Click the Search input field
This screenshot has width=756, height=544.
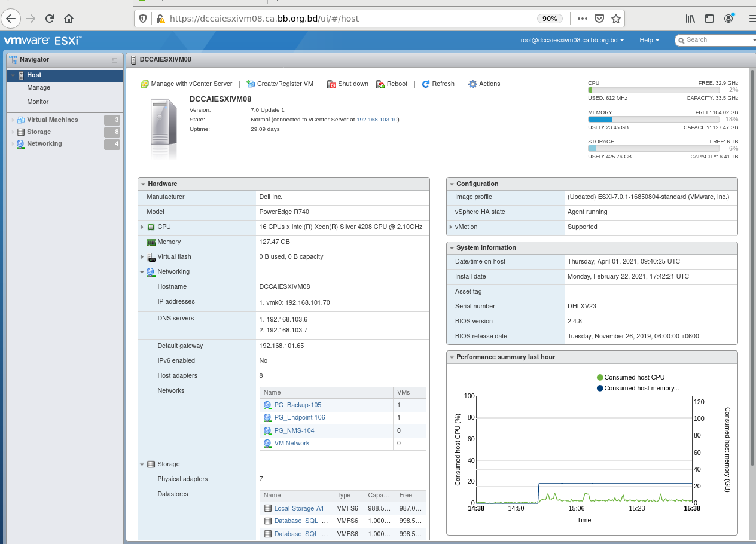[x=718, y=40]
